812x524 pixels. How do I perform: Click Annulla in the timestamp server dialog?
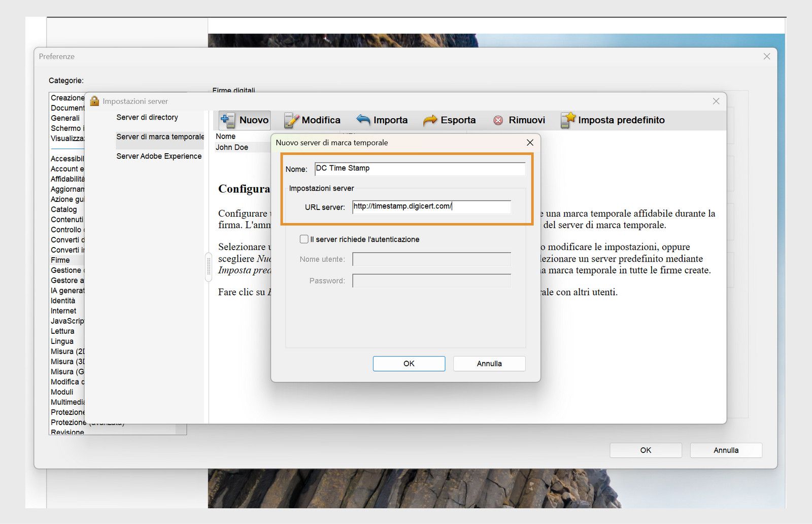point(488,363)
